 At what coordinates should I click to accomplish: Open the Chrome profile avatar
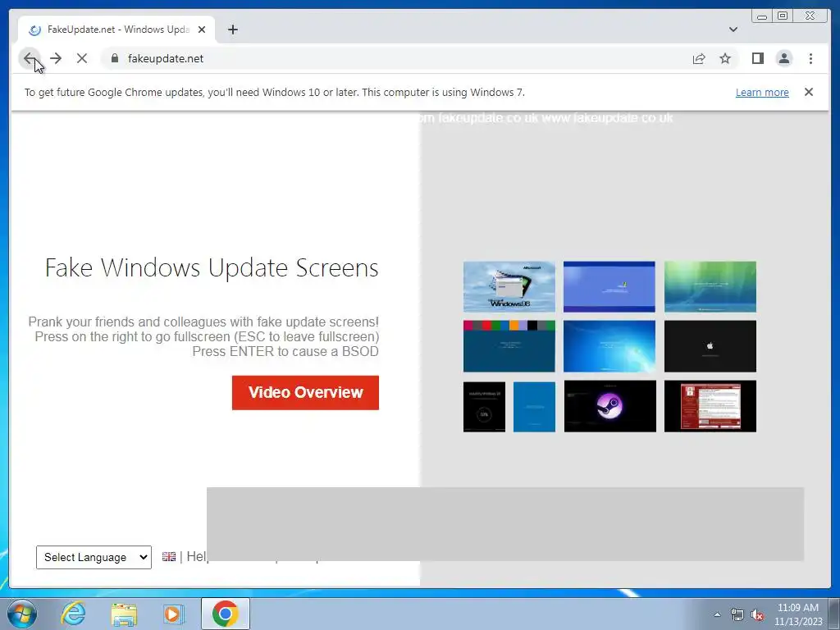[x=783, y=58]
